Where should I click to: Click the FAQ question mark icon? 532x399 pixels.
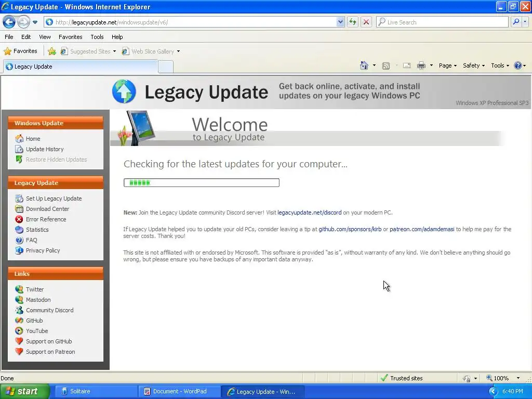point(19,240)
